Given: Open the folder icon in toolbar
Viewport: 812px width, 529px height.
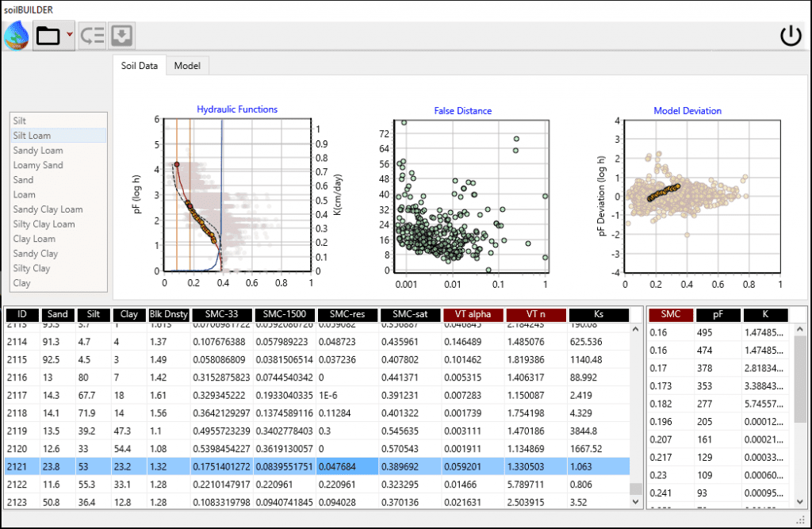Looking at the screenshot, I should [x=48, y=36].
